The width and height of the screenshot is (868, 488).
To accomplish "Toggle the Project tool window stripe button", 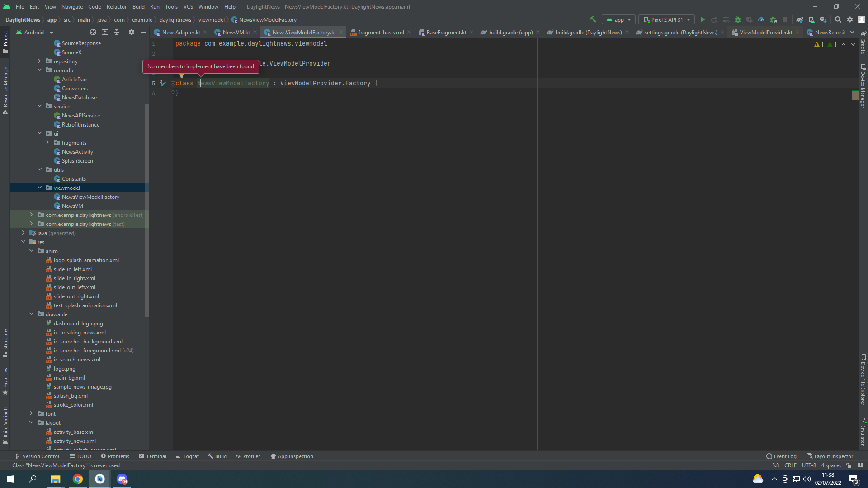I will [x=5, y=42].
